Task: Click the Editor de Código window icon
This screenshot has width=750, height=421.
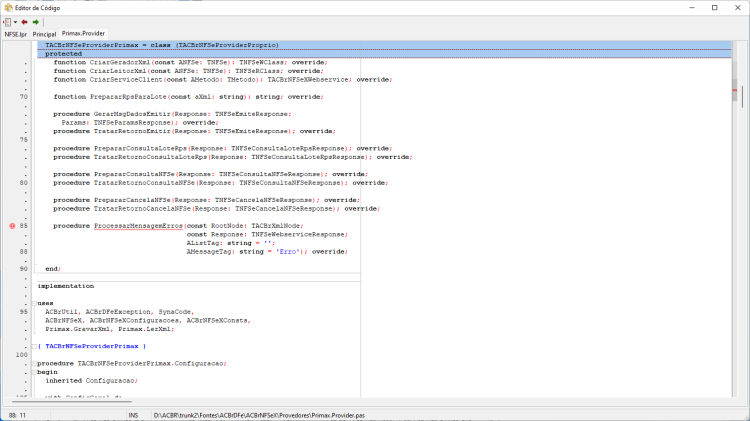Action: pyautogui.click(x=8, y=8)
